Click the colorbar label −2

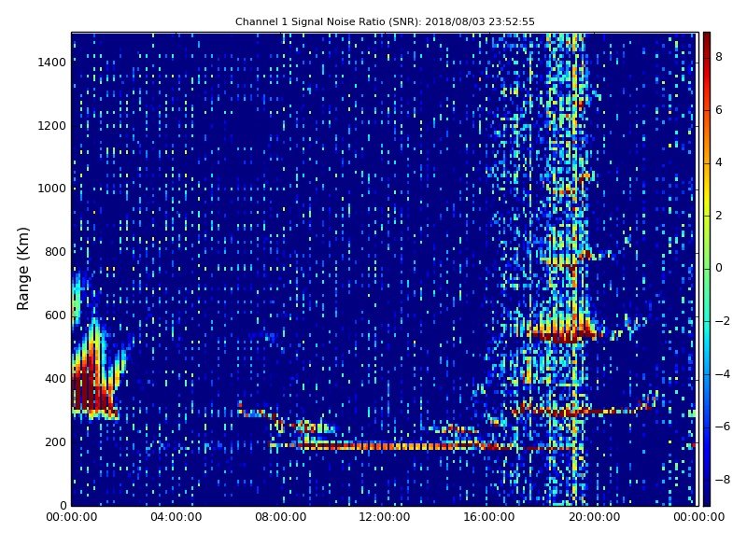coord(723,321)
